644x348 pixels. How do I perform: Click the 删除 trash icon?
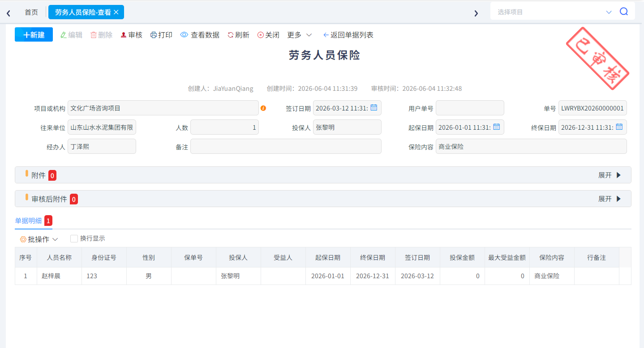94,35
